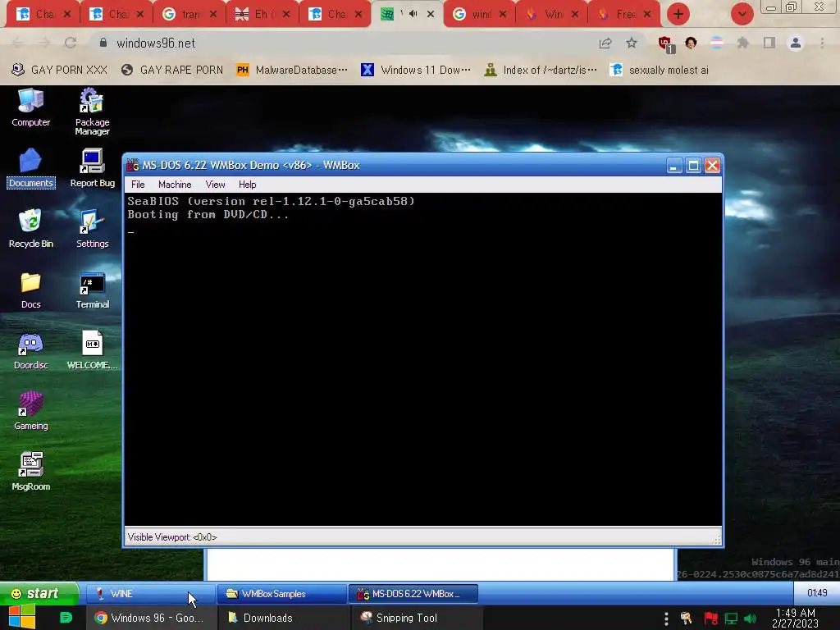The image size is (840, 630).
Task: Click the SeaBIOS version line in console
Action: [271, 202]
